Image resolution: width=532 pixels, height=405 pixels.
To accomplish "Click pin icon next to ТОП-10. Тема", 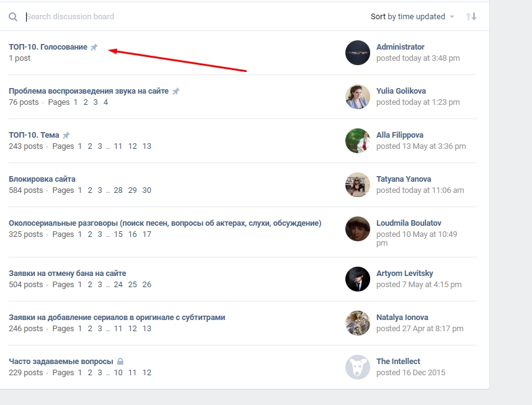I will click(x=66, y=135).
